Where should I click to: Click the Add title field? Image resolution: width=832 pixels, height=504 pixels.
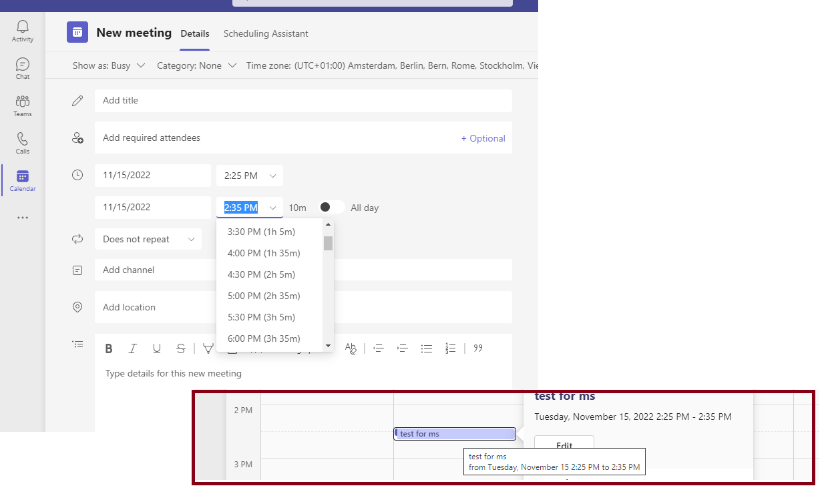pyautogui.click(x=303, y=101)
